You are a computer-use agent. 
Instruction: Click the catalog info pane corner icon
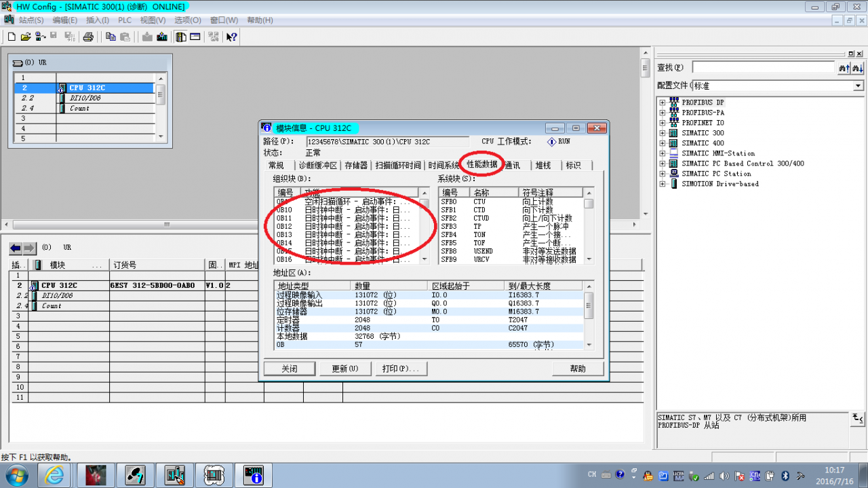tap(859, 417)
